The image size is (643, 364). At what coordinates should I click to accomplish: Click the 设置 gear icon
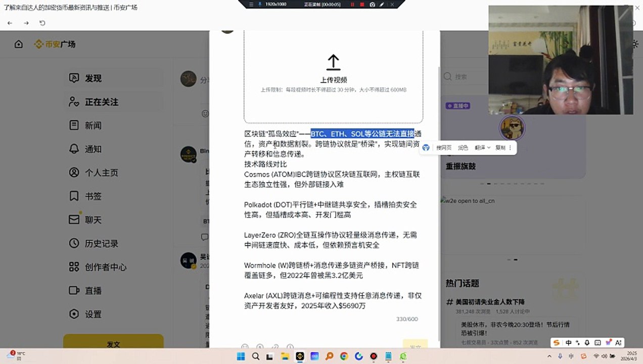pos(74,314)
